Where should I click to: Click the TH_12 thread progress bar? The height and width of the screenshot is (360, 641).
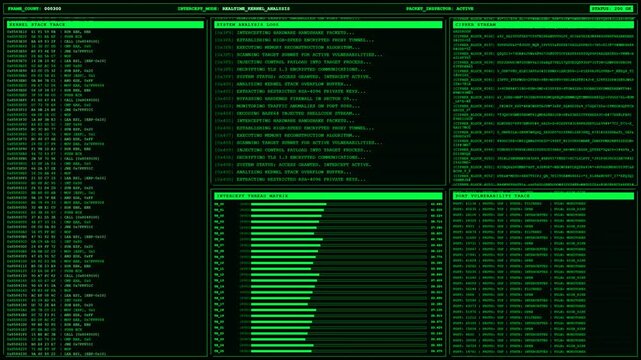coord(339,275)
